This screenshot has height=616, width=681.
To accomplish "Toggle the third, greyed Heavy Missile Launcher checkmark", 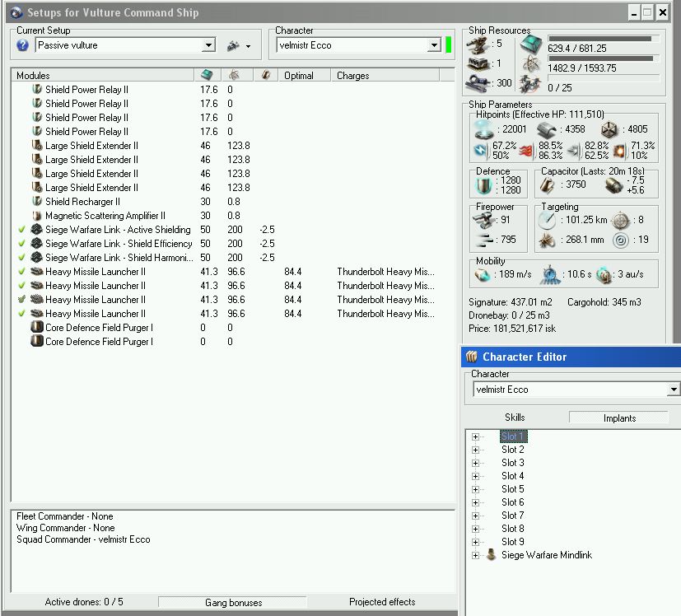I will click(21, 299).
